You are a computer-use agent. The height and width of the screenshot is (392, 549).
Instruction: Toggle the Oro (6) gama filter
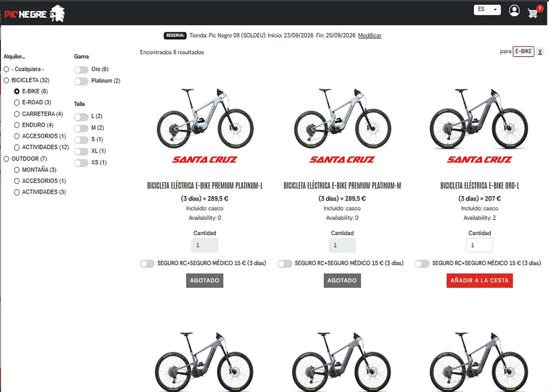pyautogui.click(x=81, y=69)
